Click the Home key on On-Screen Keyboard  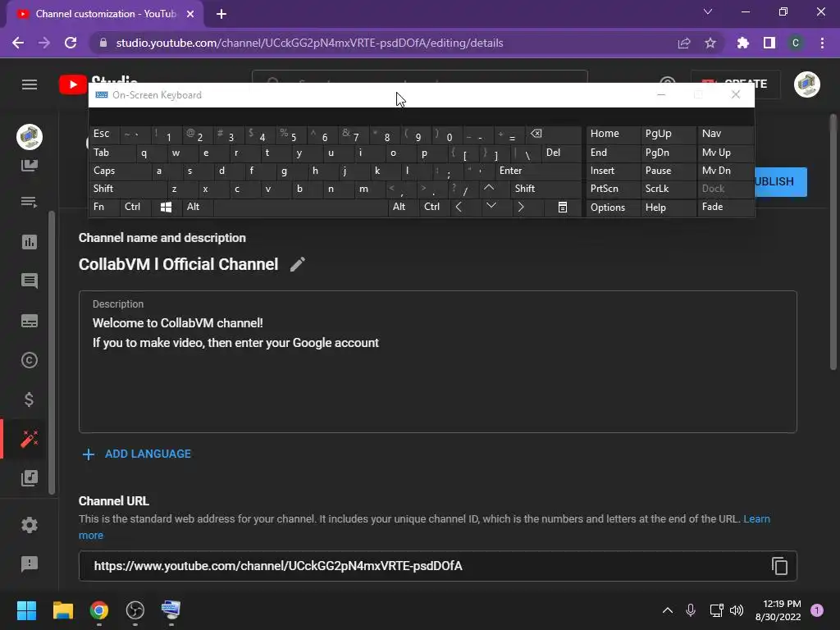614,134
